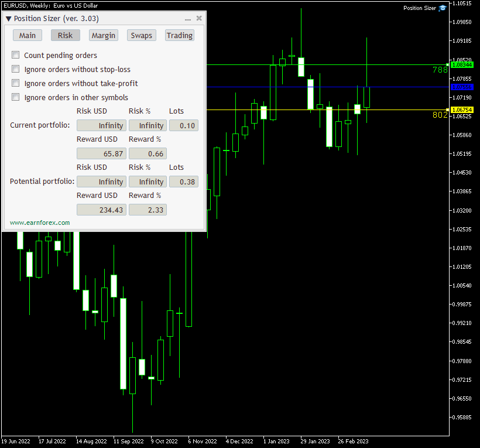
Task: Enable Ignore orders in other symbols
Action: 15,97
